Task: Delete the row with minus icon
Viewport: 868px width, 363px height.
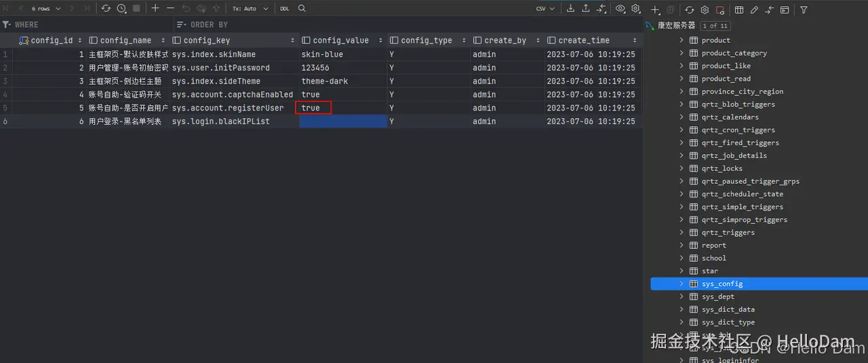Action: pyautogui.click(x=170, y=9)
